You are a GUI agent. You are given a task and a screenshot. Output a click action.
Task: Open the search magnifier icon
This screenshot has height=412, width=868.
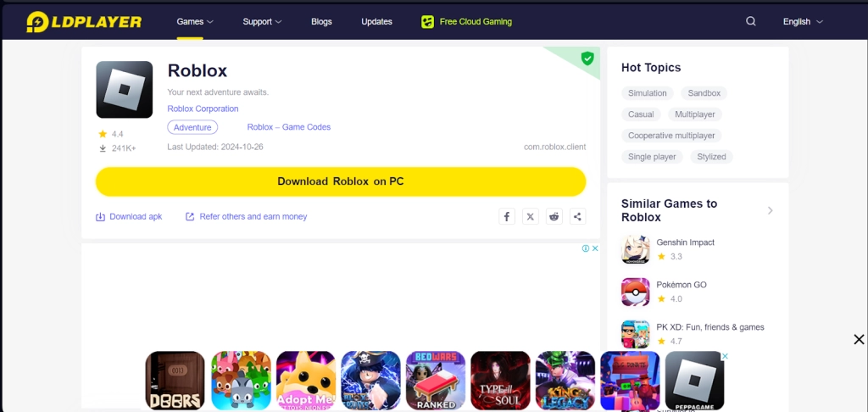click(x=751, y=21)
